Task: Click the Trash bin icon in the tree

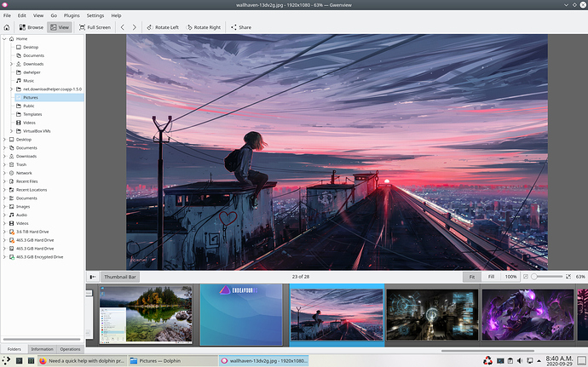Action: point(12,164)
